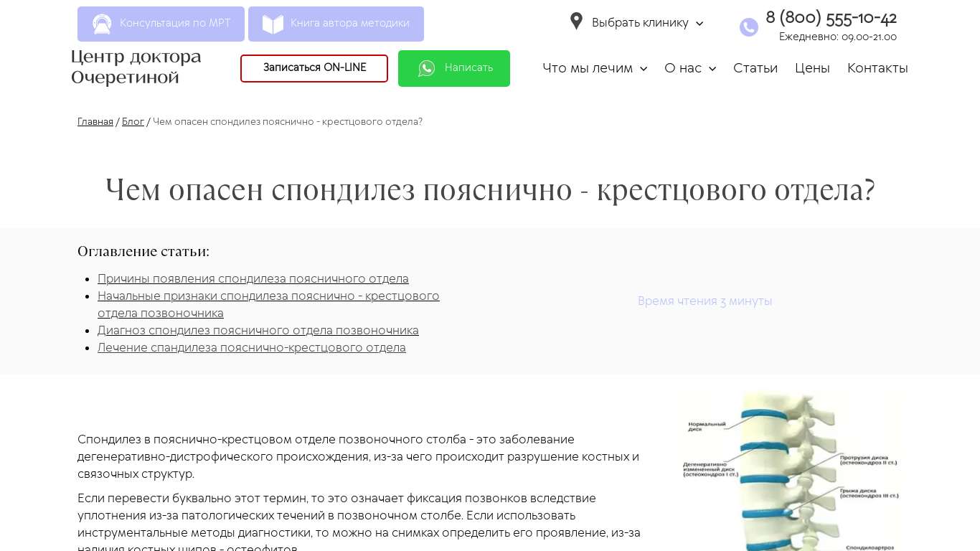Click the MRT consultation head icon
Image resolution: width=980 pixels, height=551 pixels.
(102, 24)
